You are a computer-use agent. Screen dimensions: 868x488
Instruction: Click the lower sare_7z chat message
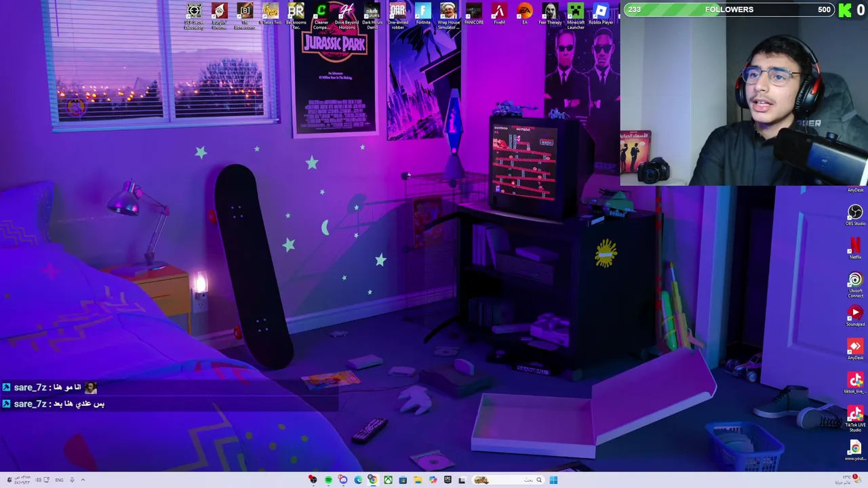click(53, 403)
